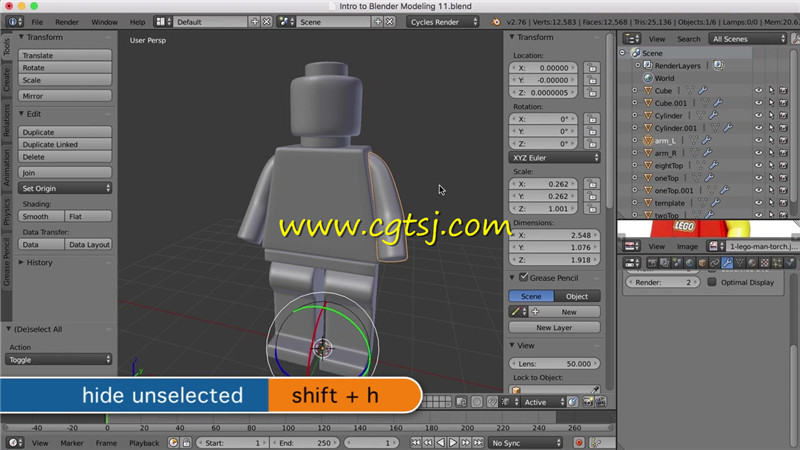800x450 pixels.
Task: Lock the Z rotation padlock
Action: (592, 144)
